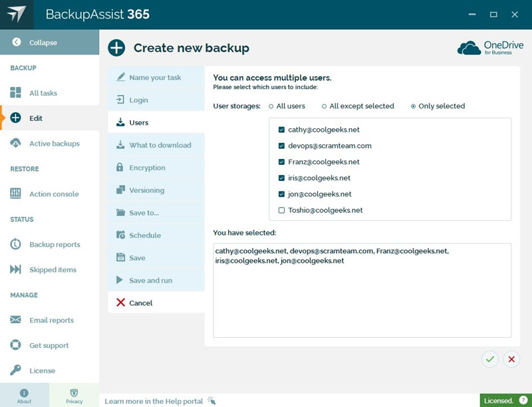Viewport: 532px width, 407px height.
Task: Maximize the BackupAssist 365 window
Action: [x=493, y=14]
